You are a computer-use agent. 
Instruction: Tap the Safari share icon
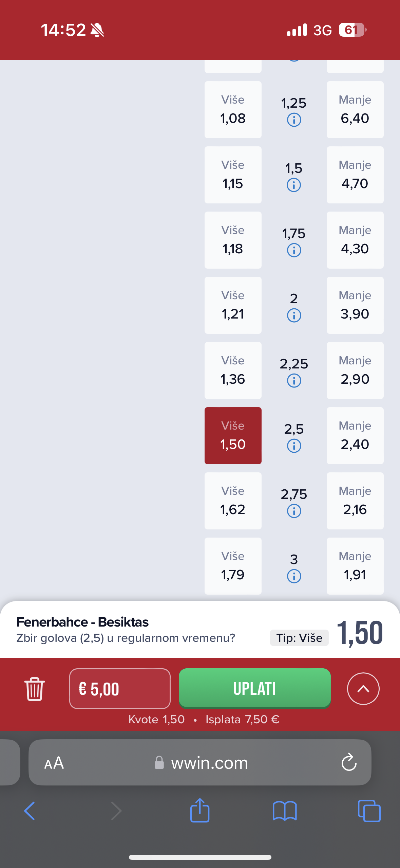(x=200, y=810)
